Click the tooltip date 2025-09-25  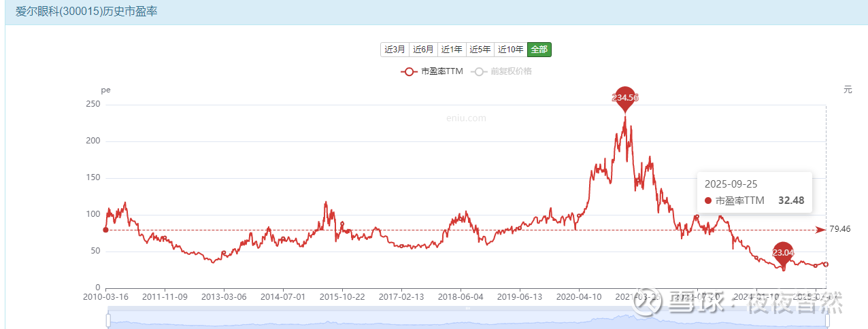click(x=731, y=184)
